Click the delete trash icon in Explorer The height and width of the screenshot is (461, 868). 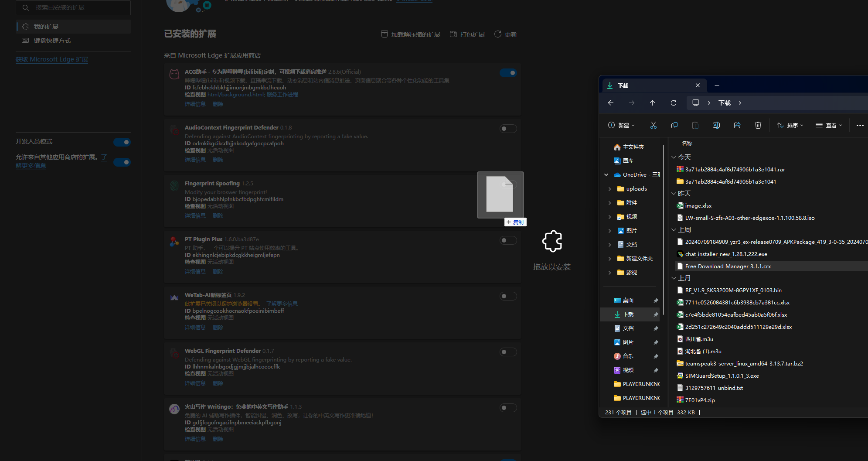(758, 125)
